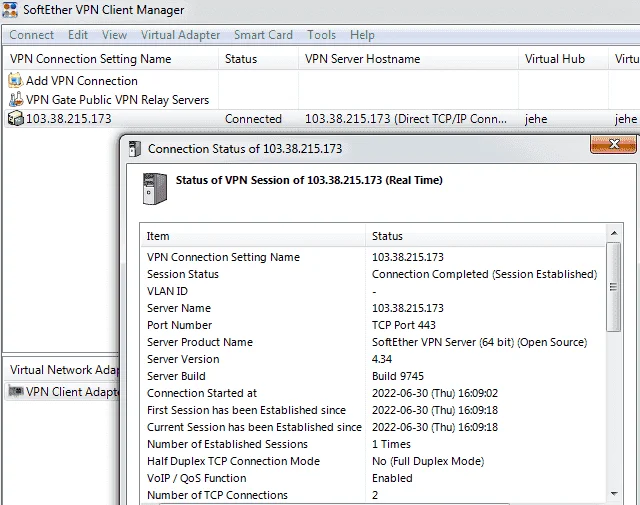Click the VPN Client Adapter network card icon

(16, 391)
